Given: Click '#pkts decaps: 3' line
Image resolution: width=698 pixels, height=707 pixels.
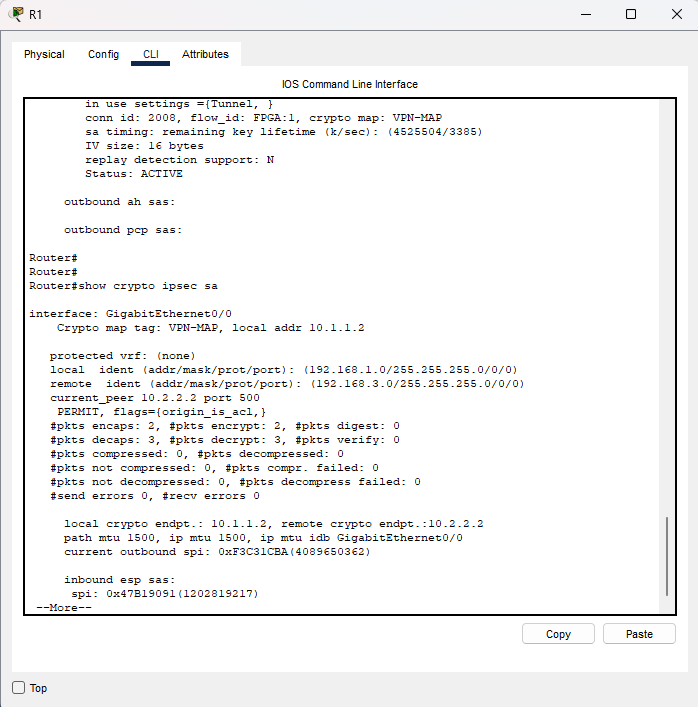Looking at the screenshot, I should [x=225, y=440].
